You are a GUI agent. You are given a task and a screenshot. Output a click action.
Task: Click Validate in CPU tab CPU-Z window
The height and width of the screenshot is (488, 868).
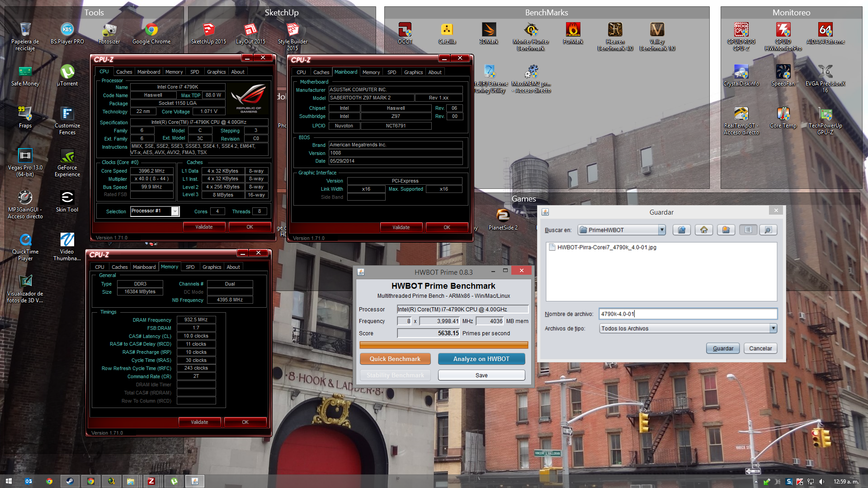[204, 227]
